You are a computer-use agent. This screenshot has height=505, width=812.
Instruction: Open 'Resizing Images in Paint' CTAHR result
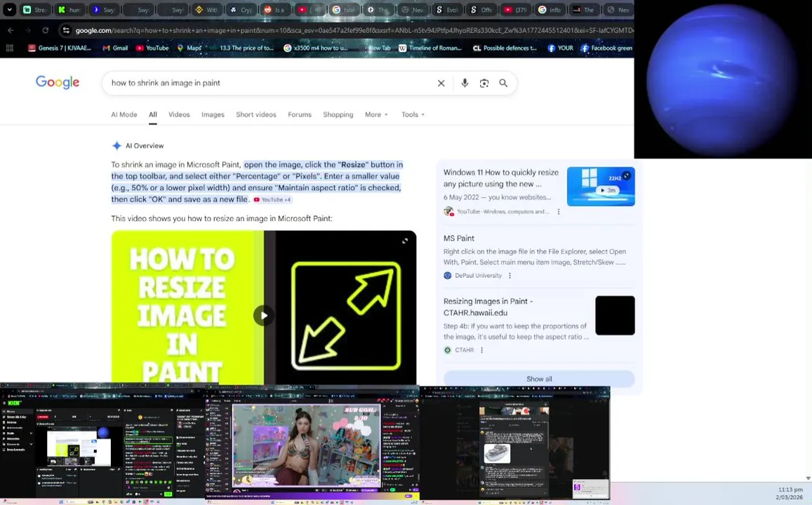coord(488,307)
